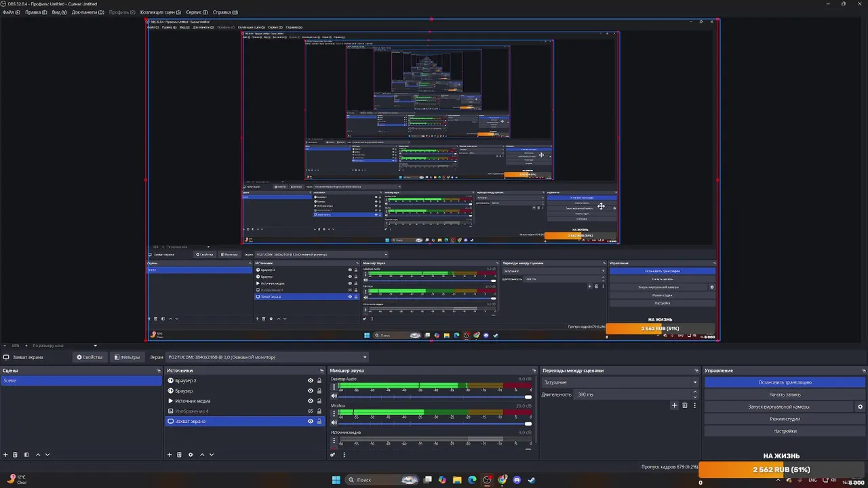
Task: Click Запуск виртуальной камеры button
Action: pyautogui.click(x=778, y=407)
